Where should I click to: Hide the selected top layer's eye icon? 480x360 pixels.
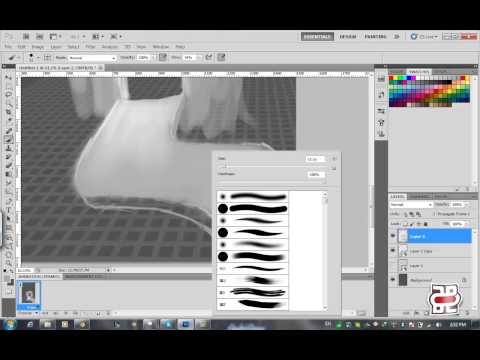pos(393,236)
